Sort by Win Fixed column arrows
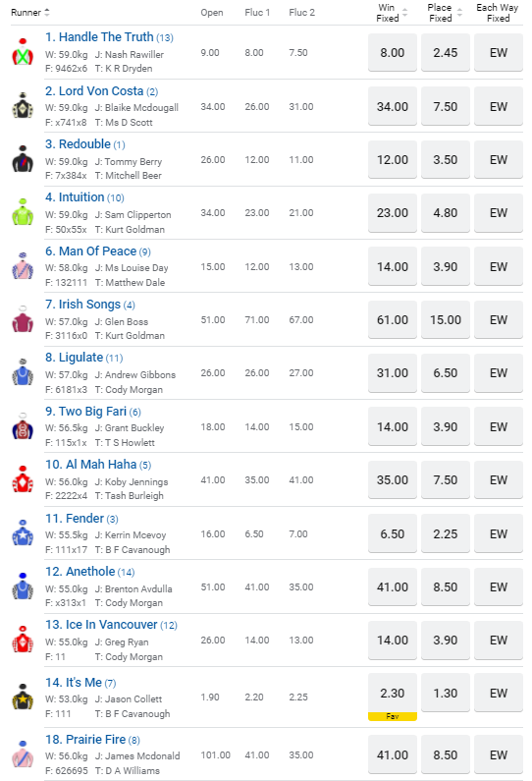Screen dimensions: 532x781 point(405,13)
